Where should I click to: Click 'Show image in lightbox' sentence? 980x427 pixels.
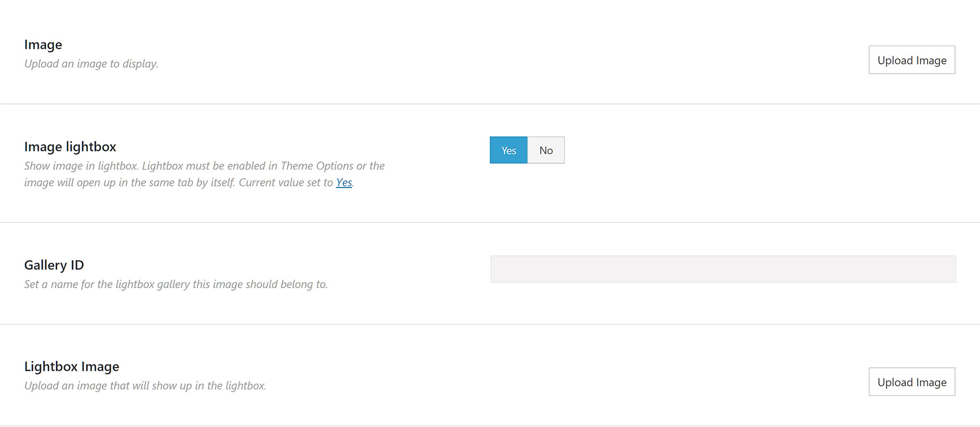(x=82, y=166)
